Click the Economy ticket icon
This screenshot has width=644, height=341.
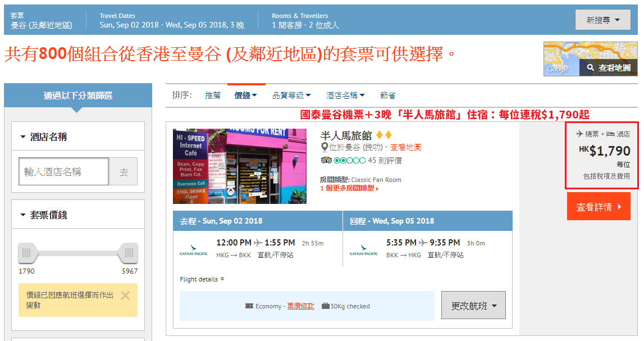249,306
